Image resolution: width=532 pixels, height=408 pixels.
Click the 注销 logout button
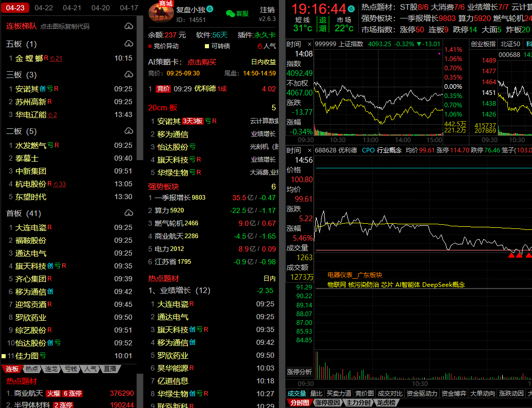tap(267, 10)
